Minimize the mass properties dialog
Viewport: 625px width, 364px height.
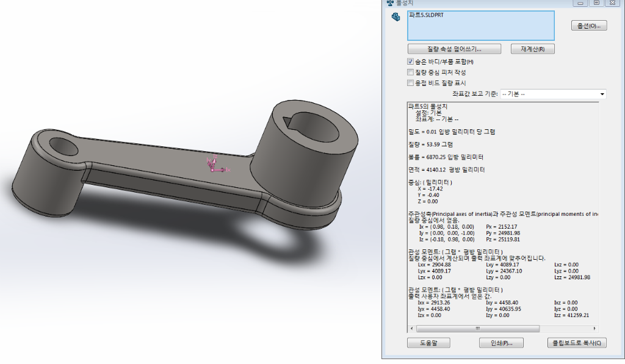point(581,3)
